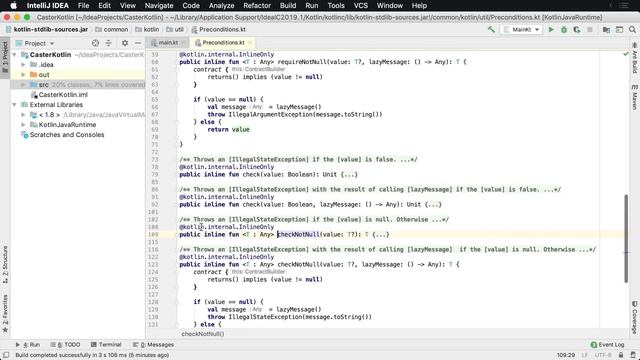Select the Preconditions.kt editor tab
The height and width of the screenshot is (360, 640).
pos(223,42)
